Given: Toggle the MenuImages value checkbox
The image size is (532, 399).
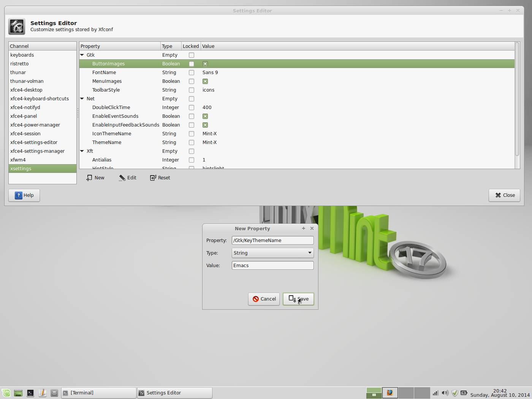Looking at the screenshot, I should pos(205,81).
